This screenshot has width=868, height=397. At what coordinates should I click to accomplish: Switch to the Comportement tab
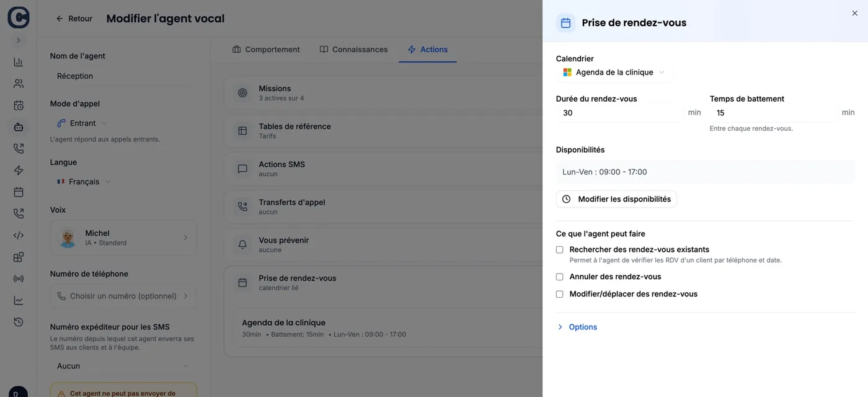point(266,50)
